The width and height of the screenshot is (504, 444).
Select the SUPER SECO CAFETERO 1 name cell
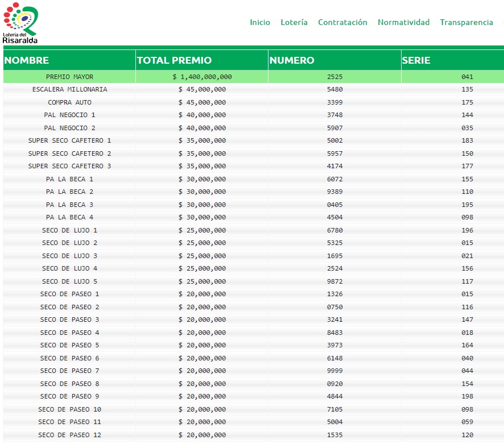tap(69, 140)
